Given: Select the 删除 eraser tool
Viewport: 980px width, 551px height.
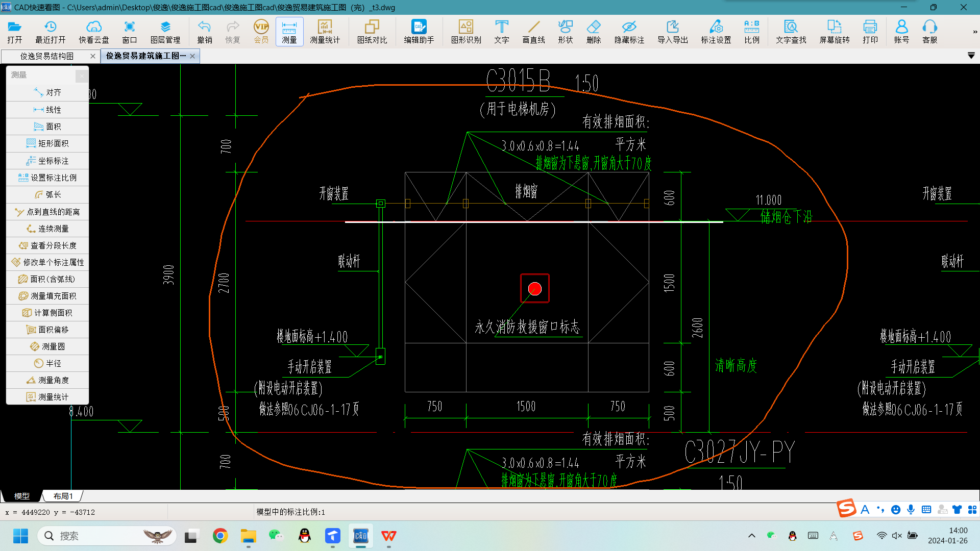Looking at the screenshot, I should [594, 32].
